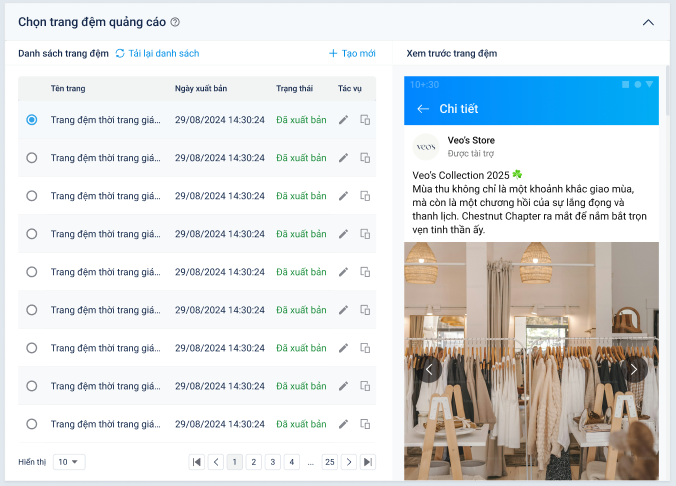Collapse the Chọn trang đệm quảng cáo section
This screenshot has width=676, height=486.
[x=648, y=22]
